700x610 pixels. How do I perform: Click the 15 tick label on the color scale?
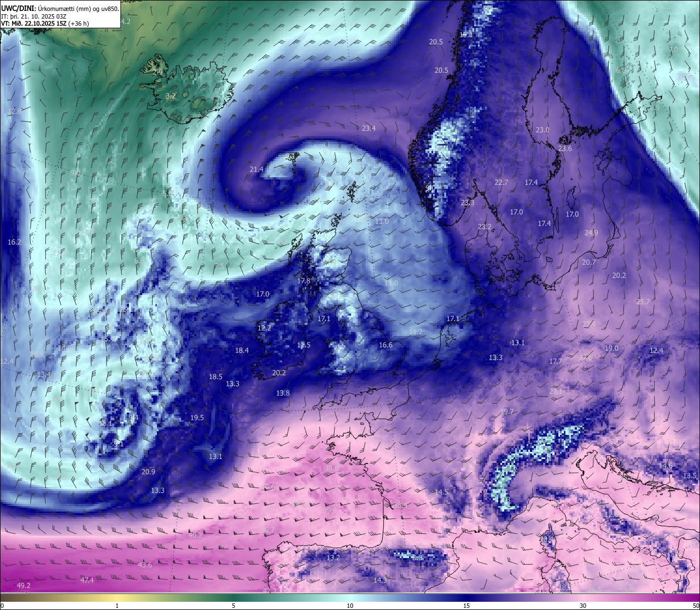tap(466, 606)
